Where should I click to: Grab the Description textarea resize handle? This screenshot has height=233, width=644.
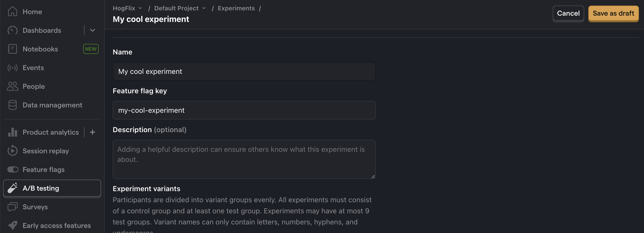coord(373,177)
